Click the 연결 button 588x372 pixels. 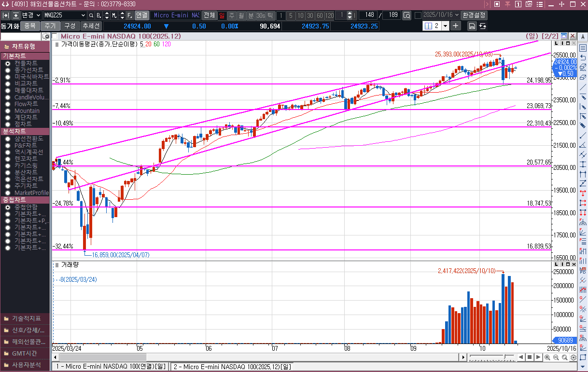(141, 15)
